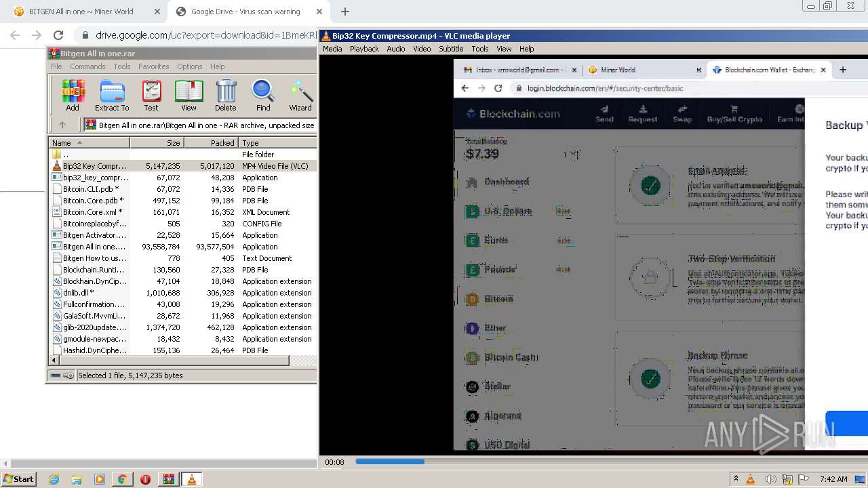Open WinRAR Tools menu
The height and width of the screenshot is (488, 868).
click(x=122, y=66)
